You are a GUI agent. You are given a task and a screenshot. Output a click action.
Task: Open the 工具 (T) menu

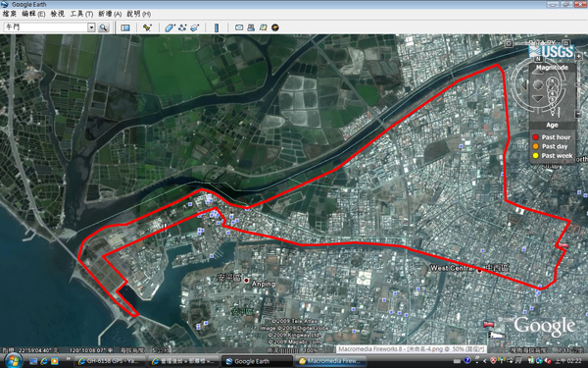81,14
